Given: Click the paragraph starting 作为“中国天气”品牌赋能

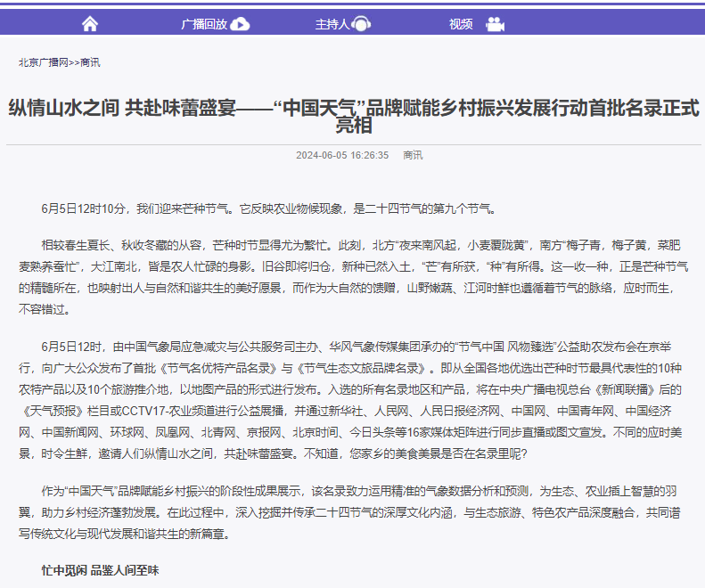Looking at the screenshot, I should pos(349,512).
